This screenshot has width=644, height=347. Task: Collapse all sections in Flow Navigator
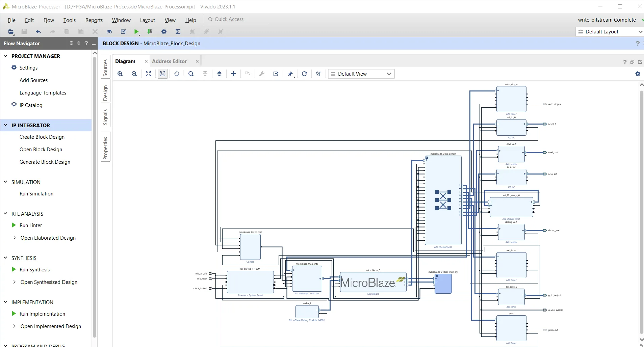click(71, 43)
